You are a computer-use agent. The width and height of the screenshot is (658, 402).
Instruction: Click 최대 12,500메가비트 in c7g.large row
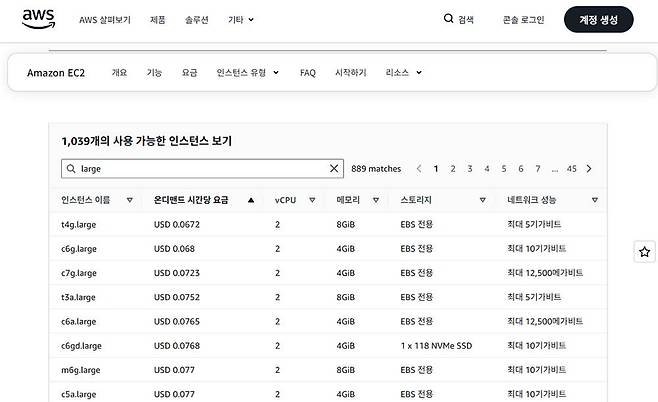click(545, 273)
